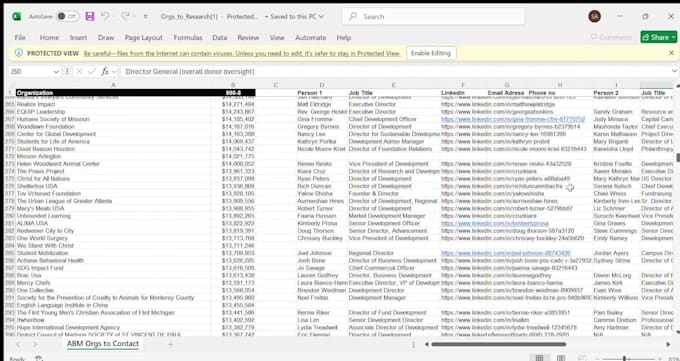The height and width of the screenshot is (361, 680).
Task: Click Enable Editing button
Action: (x=431, y=53)
